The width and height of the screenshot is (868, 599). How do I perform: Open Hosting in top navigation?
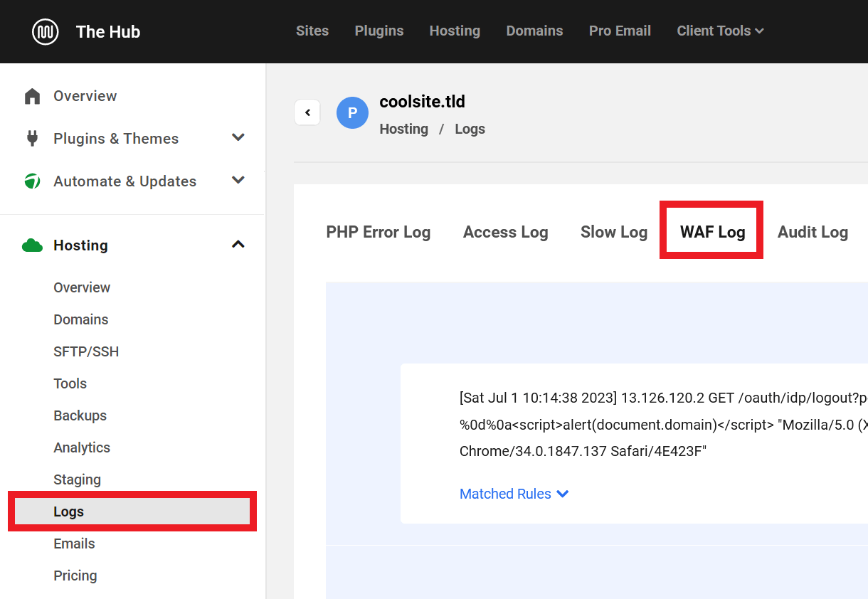coord(455,31)
